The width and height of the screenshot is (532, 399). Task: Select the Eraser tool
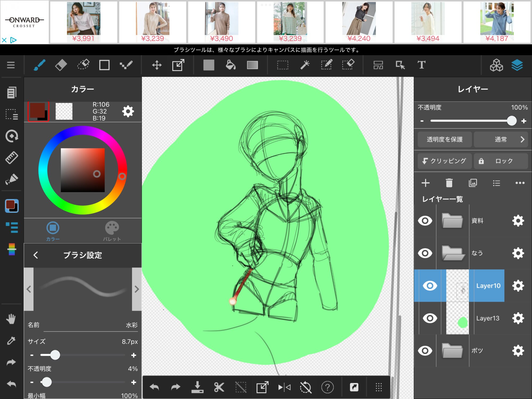point(61,65)
